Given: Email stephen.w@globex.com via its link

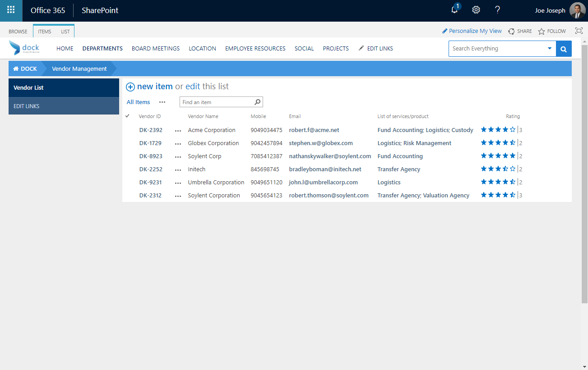Looking at the screenshot, I should click(321, 143).
